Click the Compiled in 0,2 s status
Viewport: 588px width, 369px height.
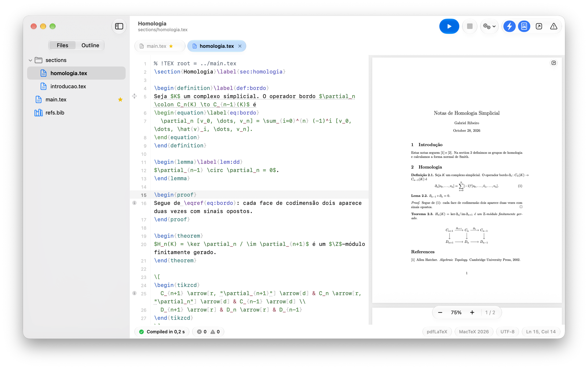[x=162, y=332]
